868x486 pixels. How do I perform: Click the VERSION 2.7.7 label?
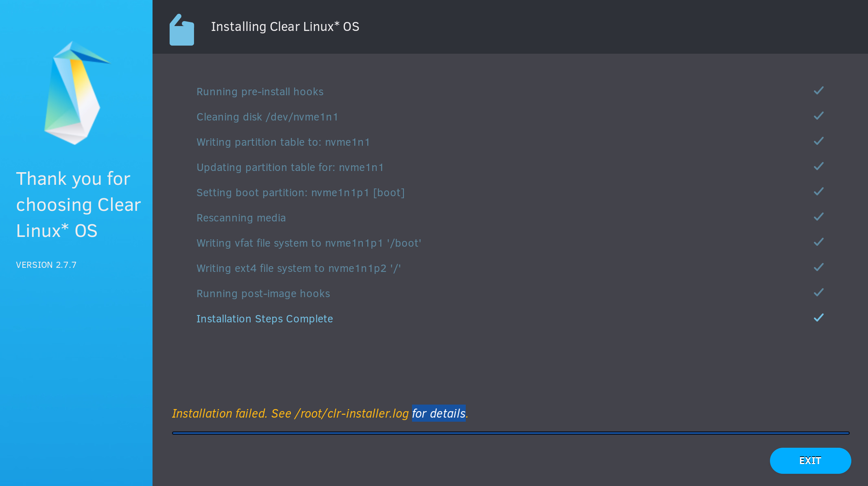click(46, 265)
